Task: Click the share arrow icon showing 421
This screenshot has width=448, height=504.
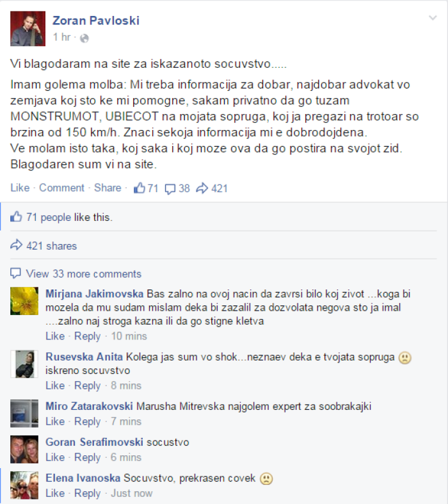Action: tap(202, 188)
